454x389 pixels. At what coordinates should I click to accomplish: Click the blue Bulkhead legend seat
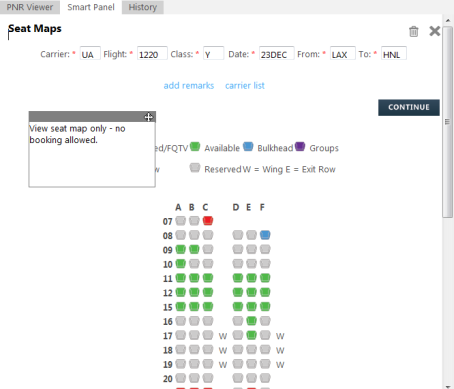click(x=248, y=147)
